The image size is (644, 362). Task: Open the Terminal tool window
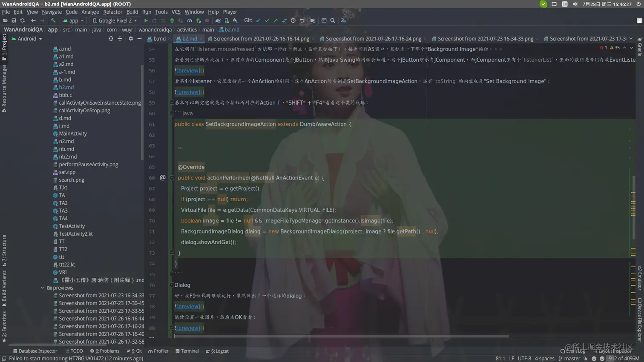tap(187, 351)
